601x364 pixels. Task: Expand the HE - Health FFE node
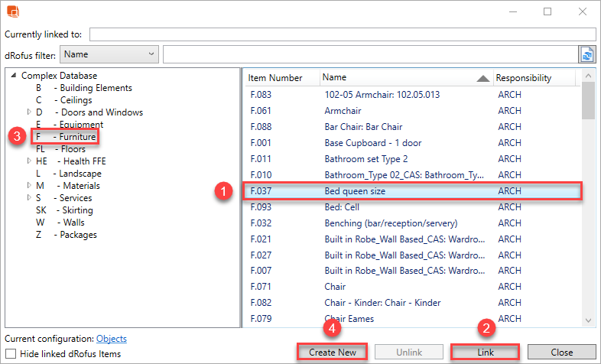[x=29, y=161]
